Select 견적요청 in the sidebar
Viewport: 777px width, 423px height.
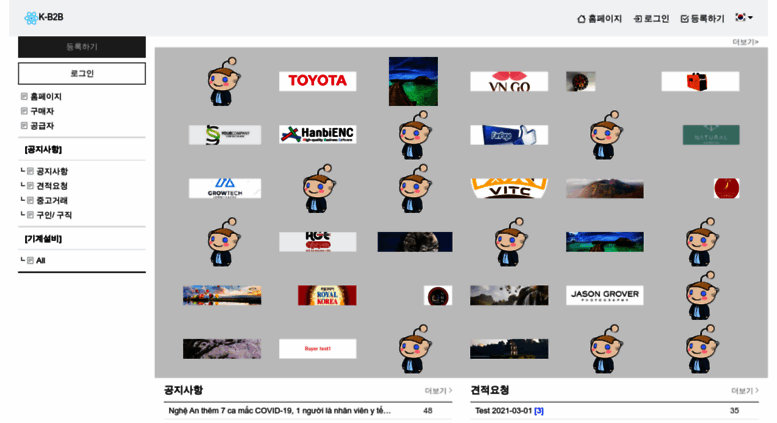click(x=52, y=186)
